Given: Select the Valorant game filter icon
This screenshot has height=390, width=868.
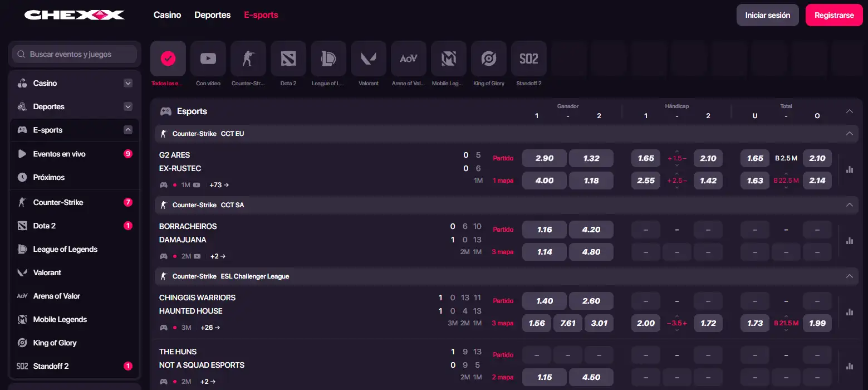Looking at the screenshot, I should coord(369,58).
